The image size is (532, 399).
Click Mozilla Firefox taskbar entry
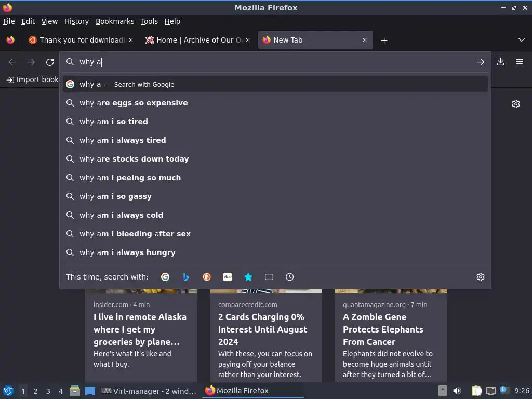253,391
